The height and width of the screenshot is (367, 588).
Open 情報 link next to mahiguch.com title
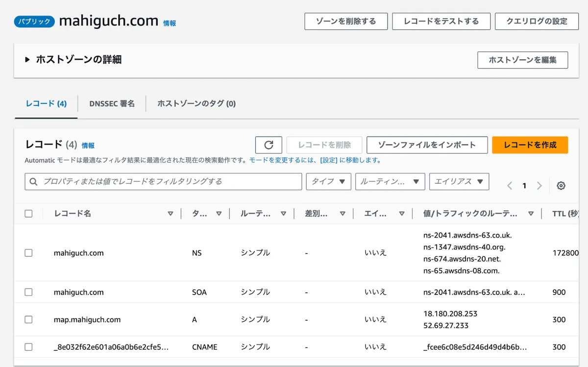(x=170, y=23)
